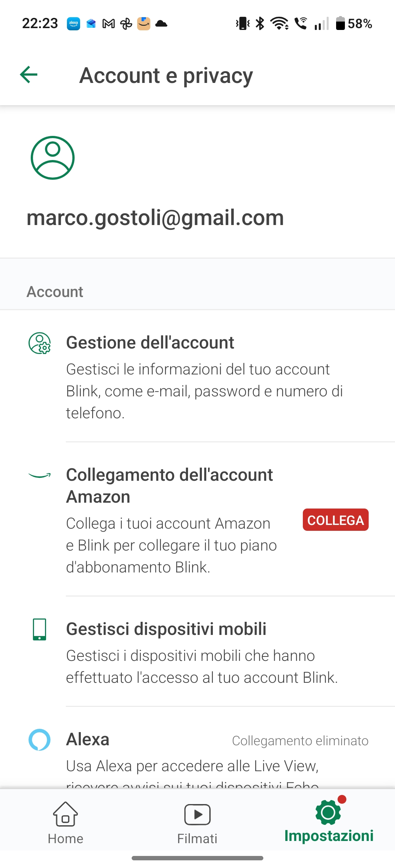The height and width of the screenshot is (868, 395).
Task: Select the Impostazioni tab label
Action: click(329, 836)
